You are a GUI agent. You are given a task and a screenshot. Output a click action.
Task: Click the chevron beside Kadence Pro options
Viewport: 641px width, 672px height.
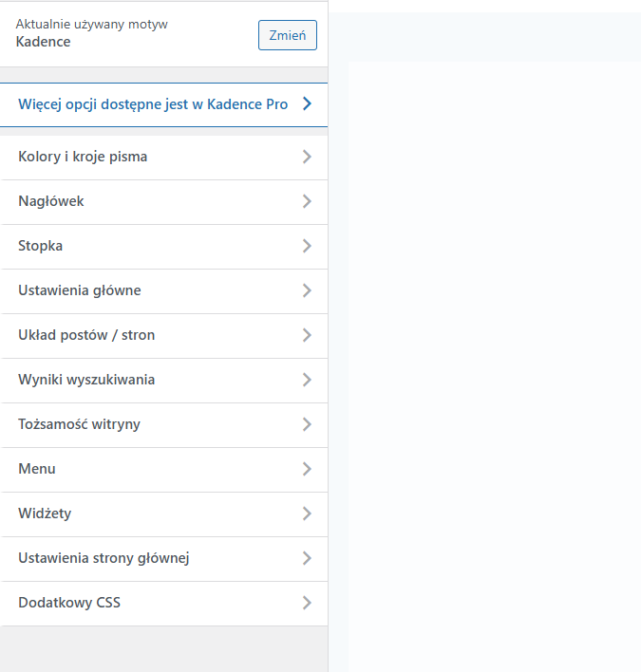pyautogui.click(x=307, y=104)
